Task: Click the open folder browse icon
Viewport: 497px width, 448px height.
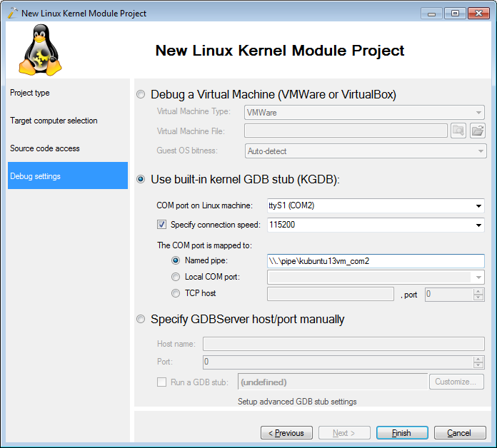Action: (x=477, y=131)
